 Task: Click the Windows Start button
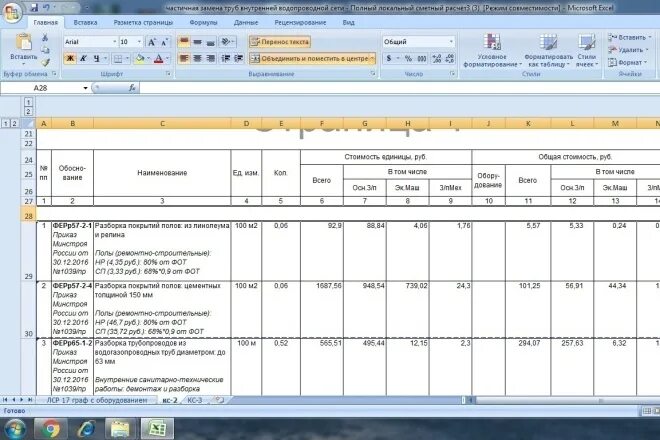point(14,429)
